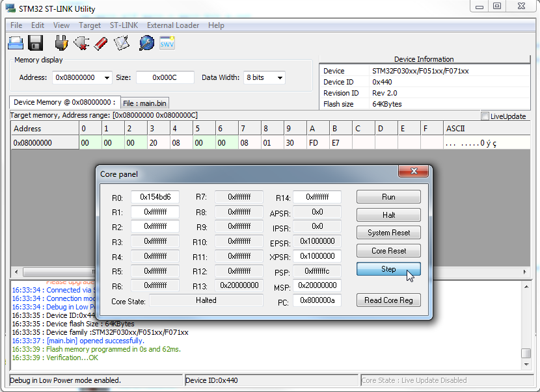Click the red eraser Full chip erase icon
This screenshot has width=540, height=392.
[101, 44]
